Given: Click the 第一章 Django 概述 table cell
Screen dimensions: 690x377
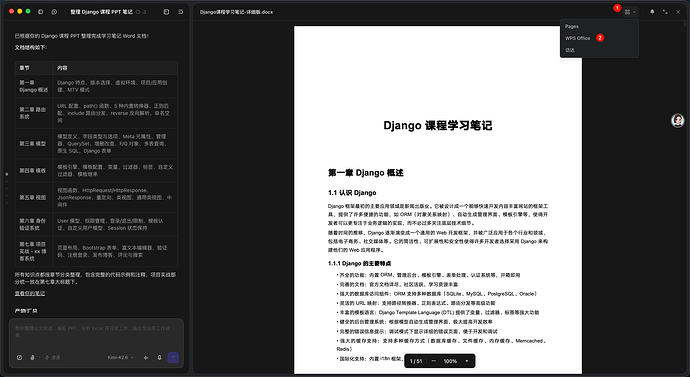Looking at the screenshot, I should point(34,86).
